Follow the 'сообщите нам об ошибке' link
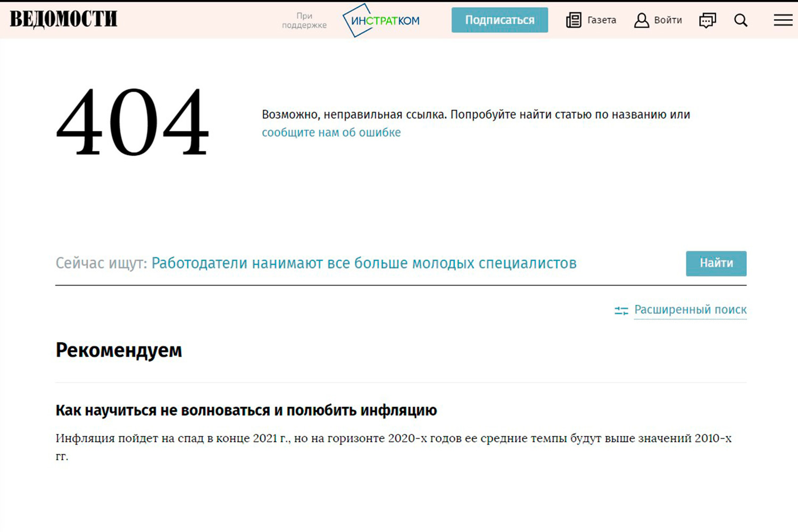Viewport: 798px width, 532px height. pos(331,132)
